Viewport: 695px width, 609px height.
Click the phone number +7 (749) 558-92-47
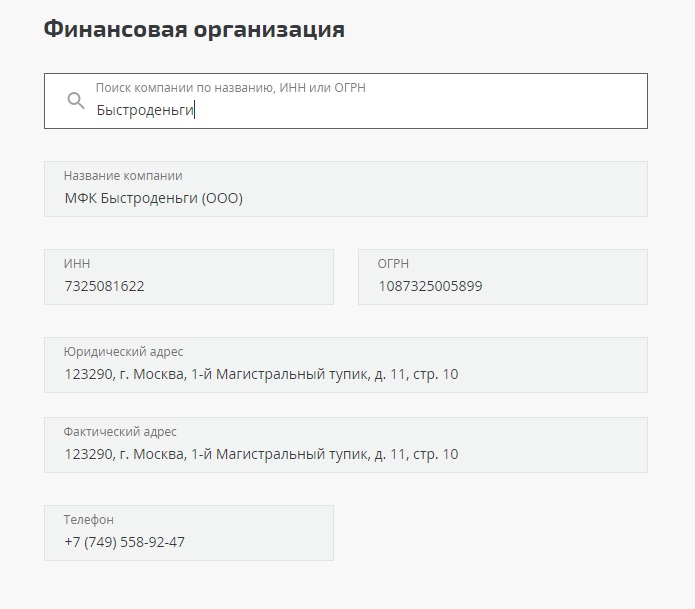[x=124, y=542]
